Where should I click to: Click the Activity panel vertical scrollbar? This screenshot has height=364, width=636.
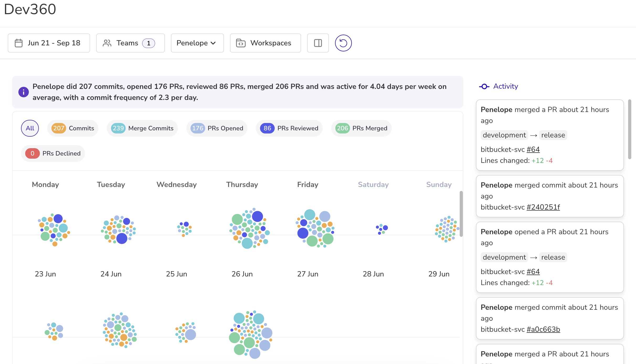[629, 129]
